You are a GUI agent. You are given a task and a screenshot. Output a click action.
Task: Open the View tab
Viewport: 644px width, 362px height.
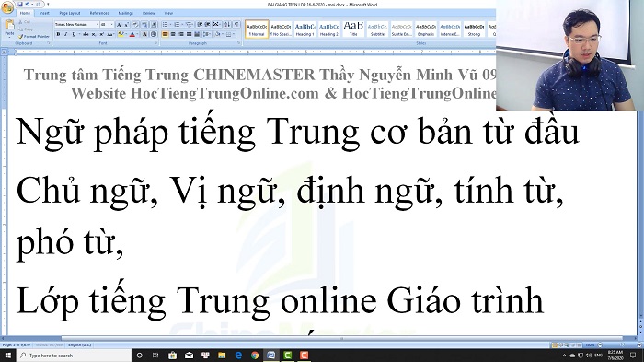[x=168, y=13]
